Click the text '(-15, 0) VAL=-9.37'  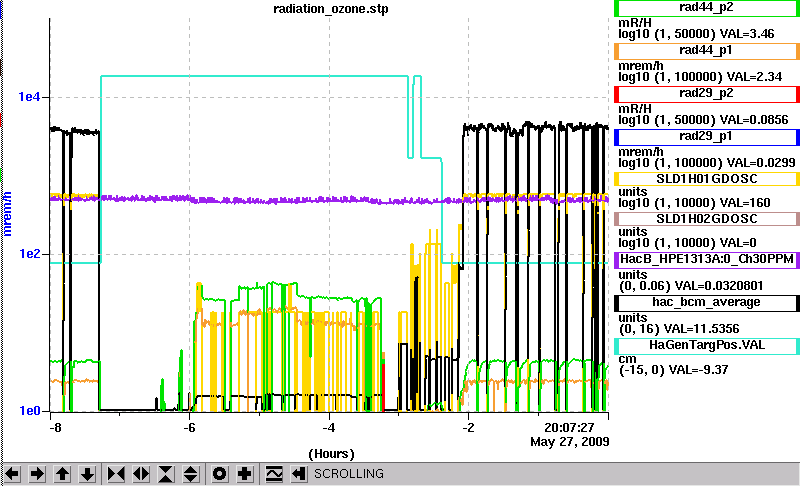tap(673, 370)
